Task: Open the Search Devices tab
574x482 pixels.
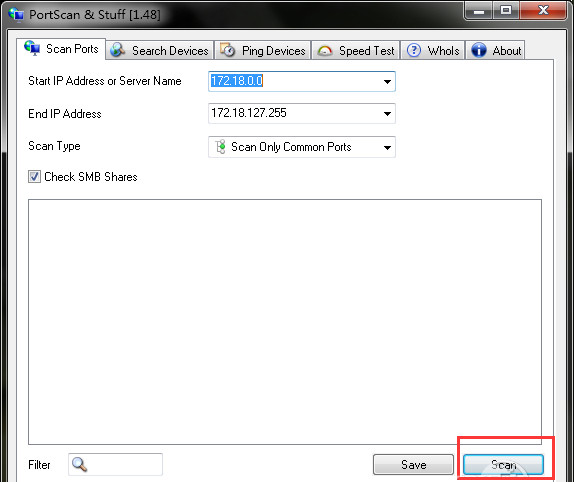Action: tap(160, 50)
